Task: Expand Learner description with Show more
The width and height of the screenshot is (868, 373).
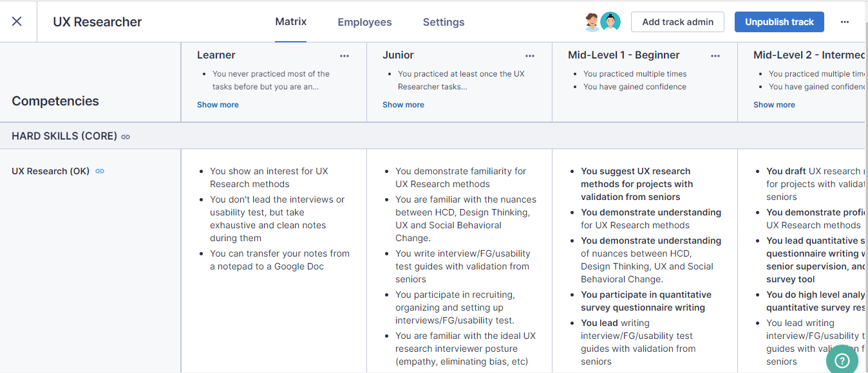Action: click(x=218, y=105)
